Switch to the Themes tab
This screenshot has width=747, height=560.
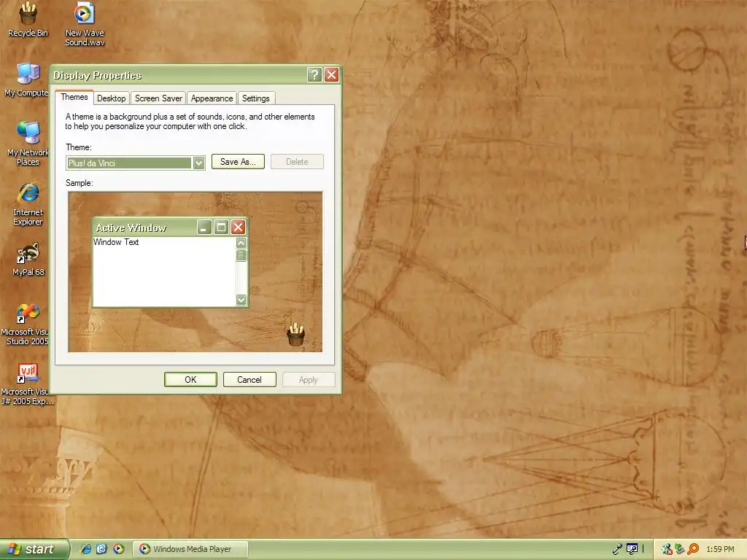coord(74,97)
